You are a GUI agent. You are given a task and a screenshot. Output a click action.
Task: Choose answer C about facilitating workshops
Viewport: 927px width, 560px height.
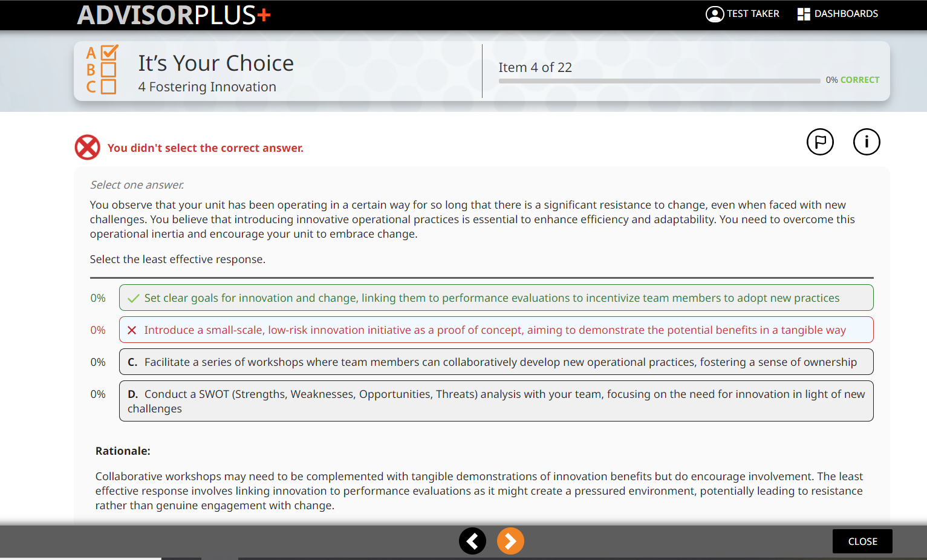click(x=496, y=362)
